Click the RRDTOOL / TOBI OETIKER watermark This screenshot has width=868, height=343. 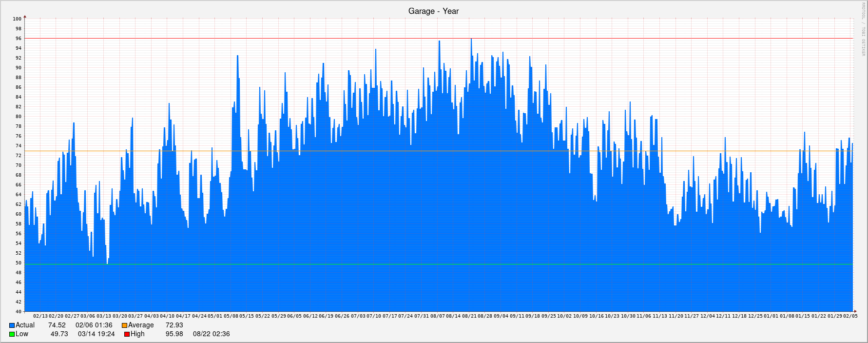(x=864, y=29)
